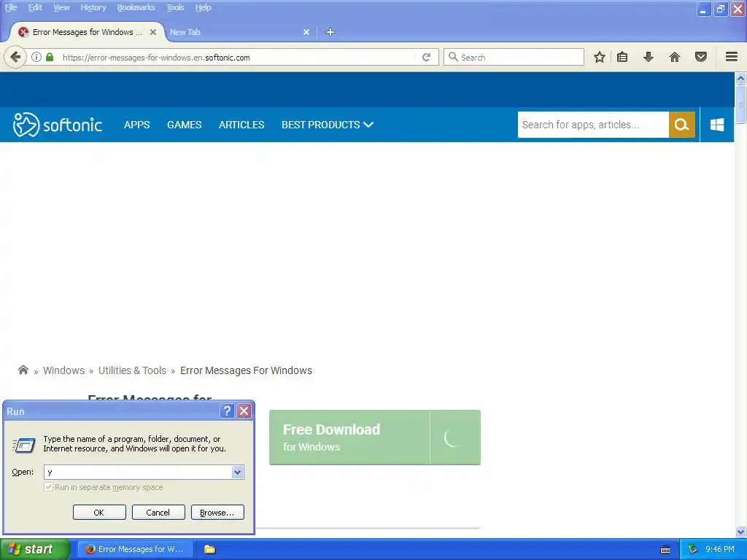The height and width of the screenshot is (560, 747).
Task: Open the History menu
Action: click(93, 7)
